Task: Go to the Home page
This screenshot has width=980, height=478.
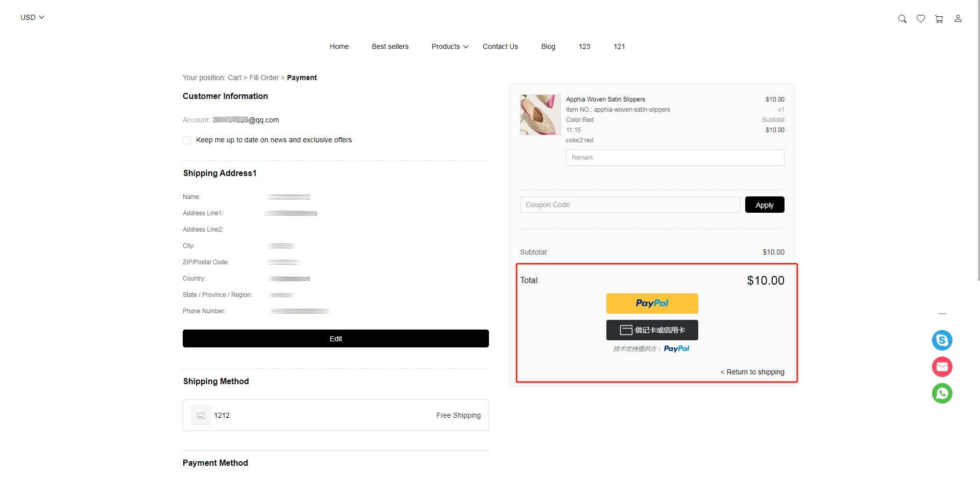Action: pyautogui.click(x=339, y=46)
